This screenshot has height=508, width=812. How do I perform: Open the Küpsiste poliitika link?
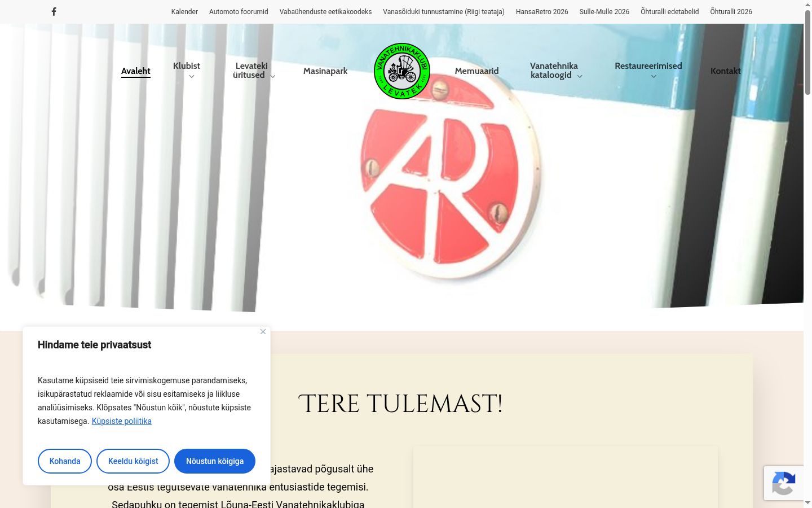122,421
